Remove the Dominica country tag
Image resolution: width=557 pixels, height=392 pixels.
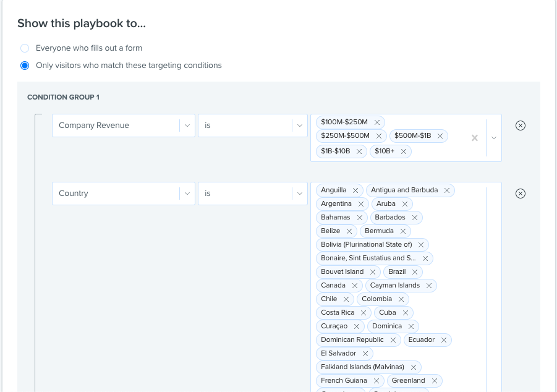tap(411, 326)
